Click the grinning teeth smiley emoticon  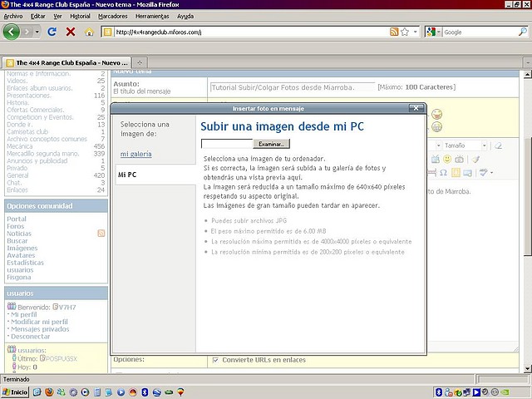point(436,127)
